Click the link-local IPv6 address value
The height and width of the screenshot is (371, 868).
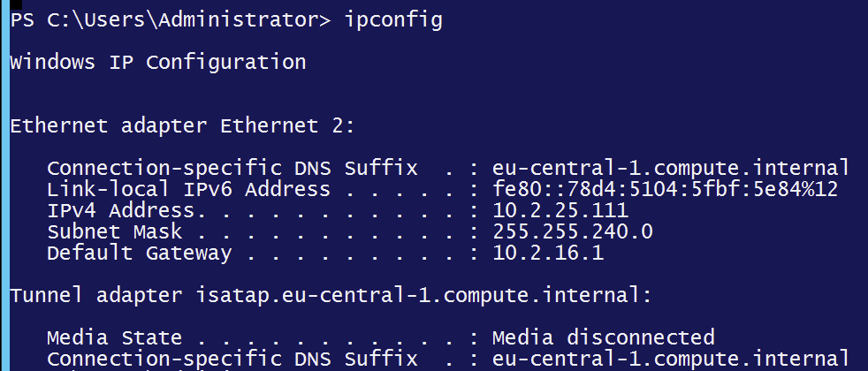tap(665, 190)
